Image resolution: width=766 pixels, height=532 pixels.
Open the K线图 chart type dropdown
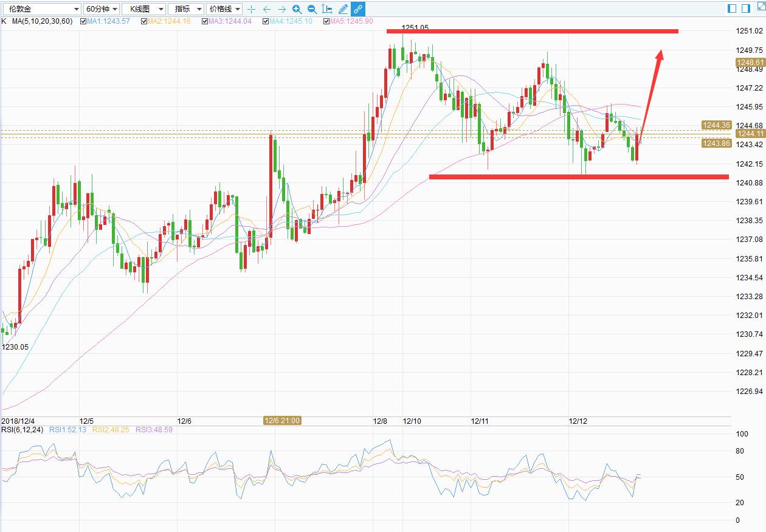pos(143,9)
